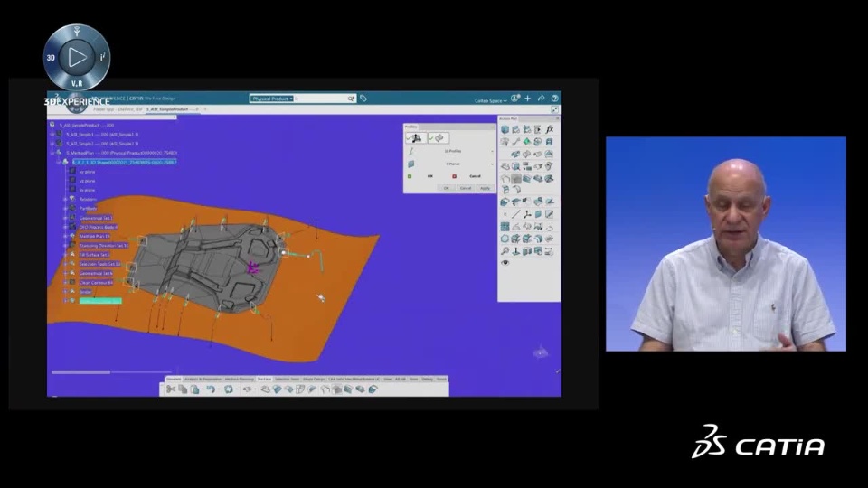The height and width of the screenshot is (488, 868).
Task: Click the last die face icon in bottom toolbar
Action: click(x=373, y=389)
